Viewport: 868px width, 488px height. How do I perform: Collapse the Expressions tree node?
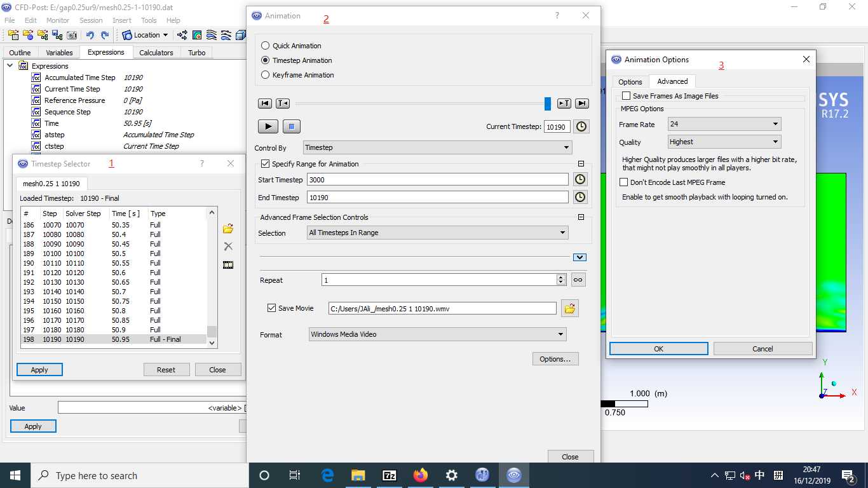pos(10,65)
